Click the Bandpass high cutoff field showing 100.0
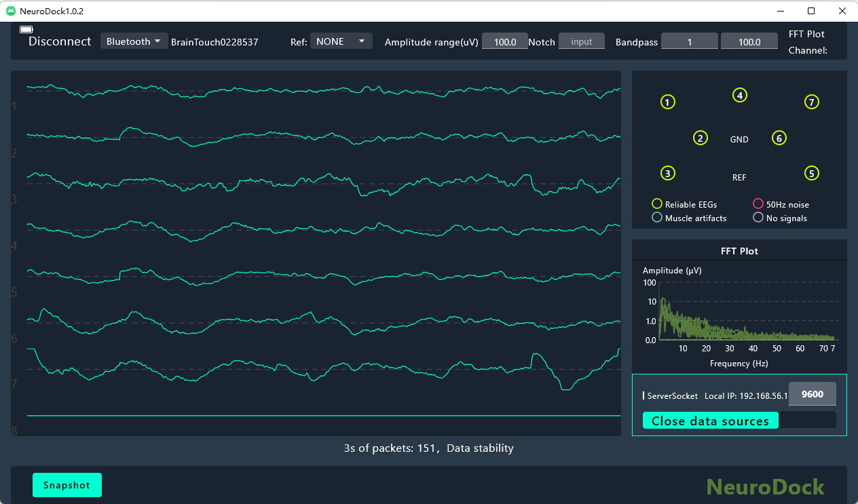This screenshot has width=858, height=504. click(x=749, y=41)
